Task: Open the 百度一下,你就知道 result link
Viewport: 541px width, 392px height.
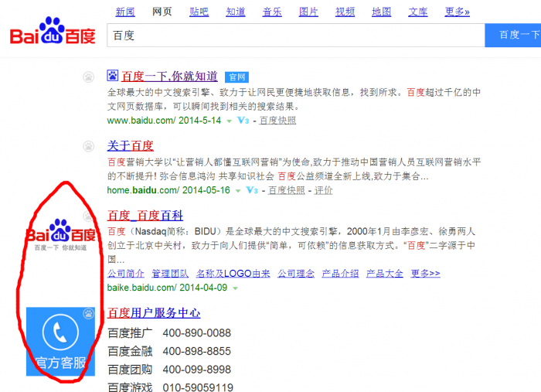Action: (169, 77)
